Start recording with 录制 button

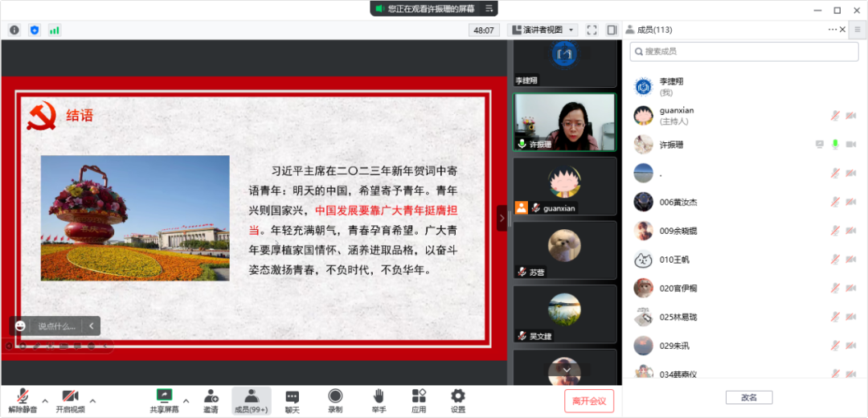[335, 400]
